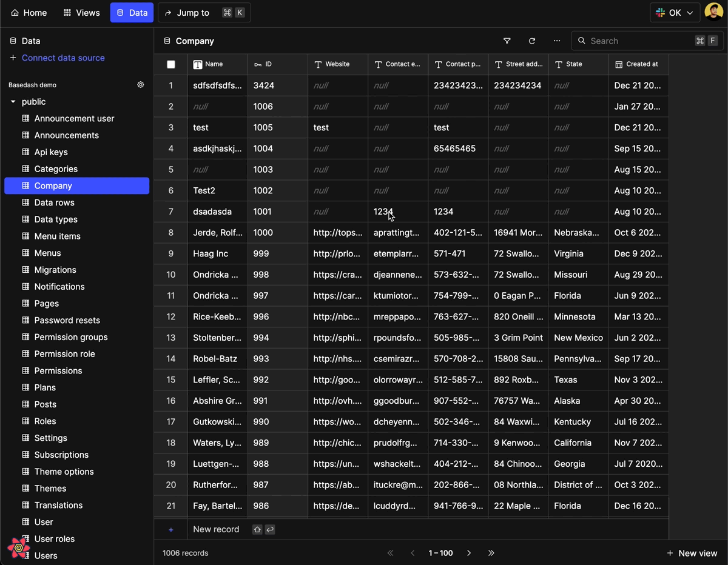Click the refresh icon above the table
The width and height of the screenshot is (728, 565).
coord(532,41)
